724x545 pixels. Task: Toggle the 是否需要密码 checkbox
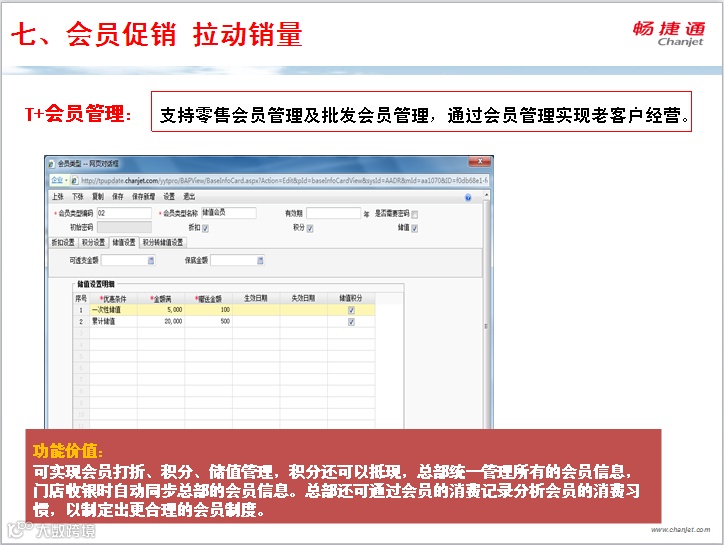click(x=415, y=214)
